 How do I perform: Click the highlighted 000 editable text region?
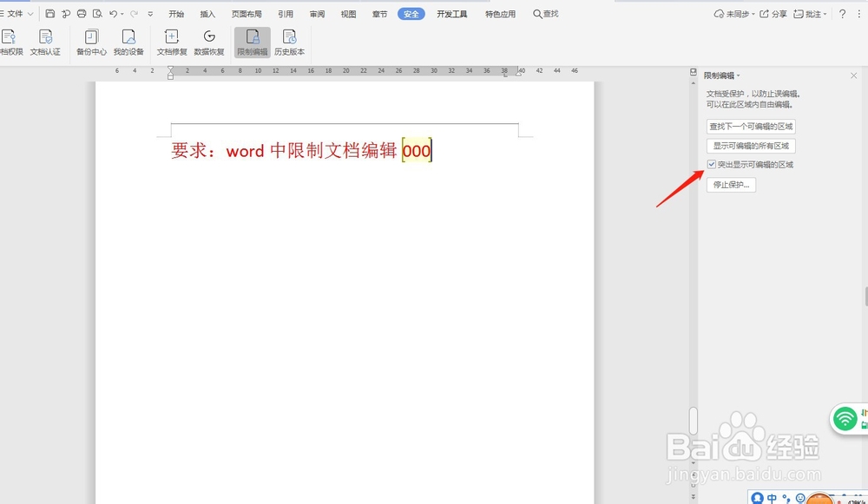coord(417,150)
